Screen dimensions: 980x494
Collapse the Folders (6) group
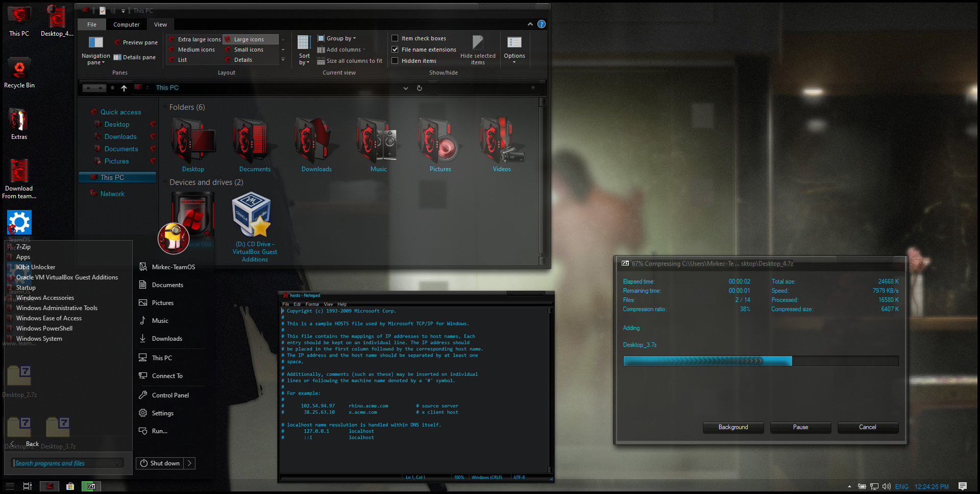click(165, 107)
